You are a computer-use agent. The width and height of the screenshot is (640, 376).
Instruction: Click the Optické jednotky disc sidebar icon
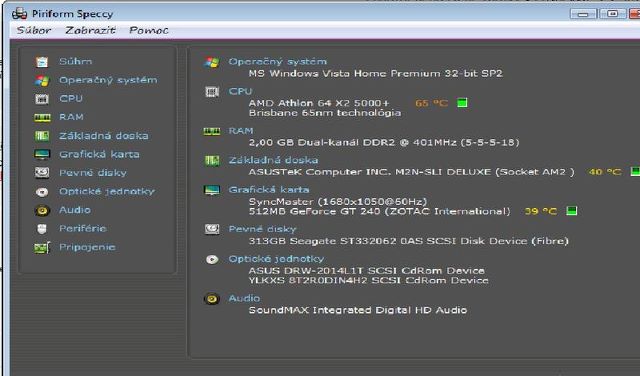[x=42, y=192]
